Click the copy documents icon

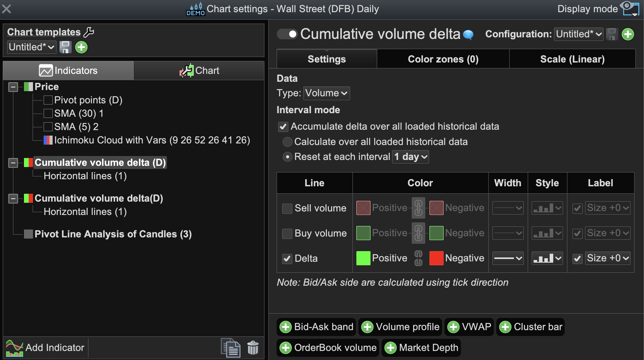(231, 348)
